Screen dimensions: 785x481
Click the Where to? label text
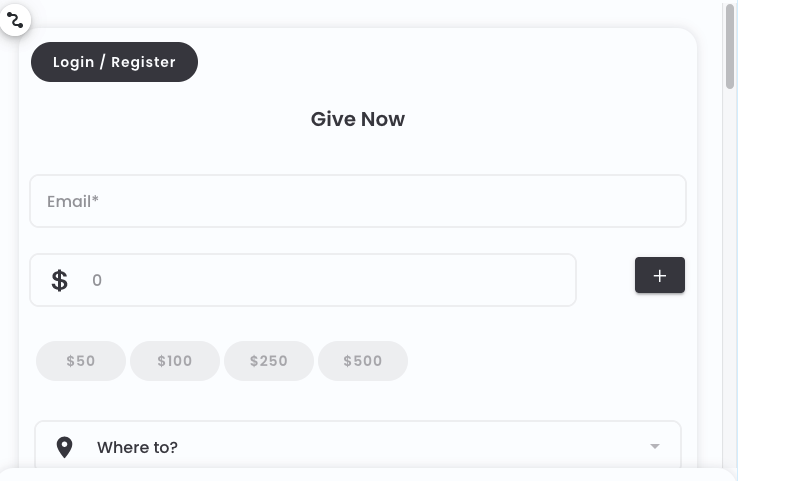137,447
